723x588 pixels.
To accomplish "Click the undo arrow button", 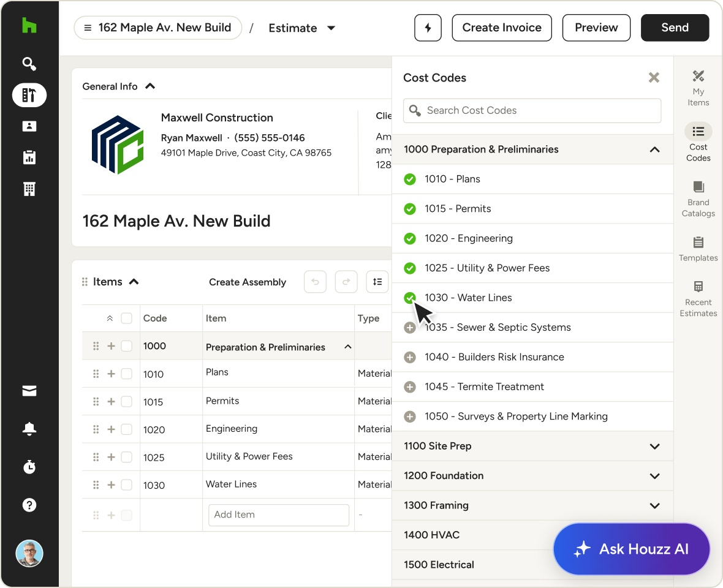I will pos(316,282).
